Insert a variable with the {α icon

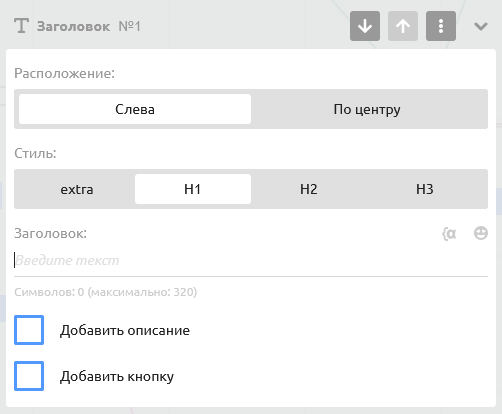coord(449,234)
